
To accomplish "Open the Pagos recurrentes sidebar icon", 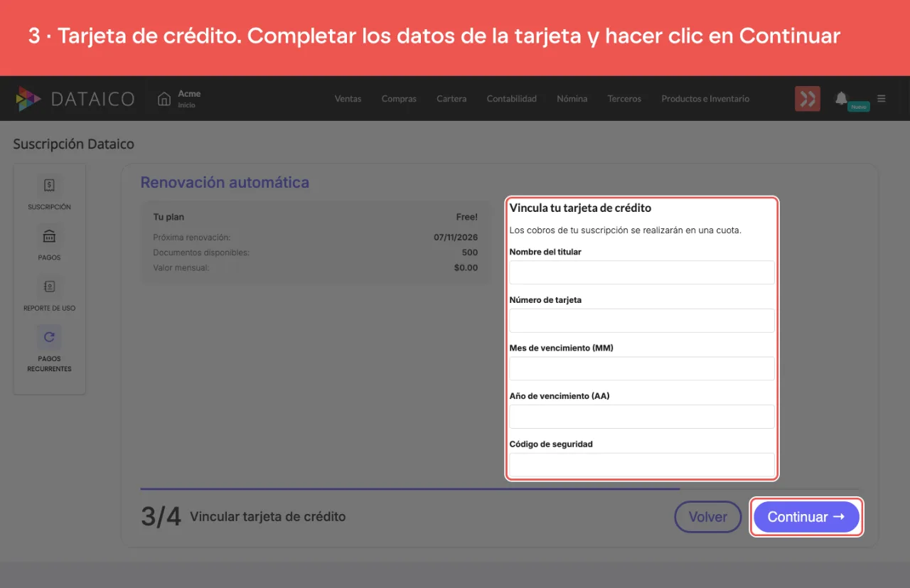I will pyautogui.click(x=49, y=337).
